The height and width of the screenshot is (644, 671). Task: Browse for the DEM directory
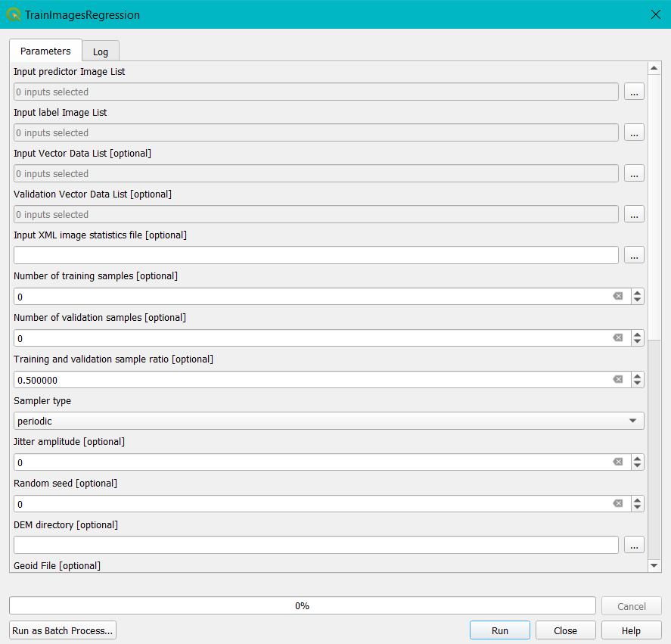(x=634, y=545)
